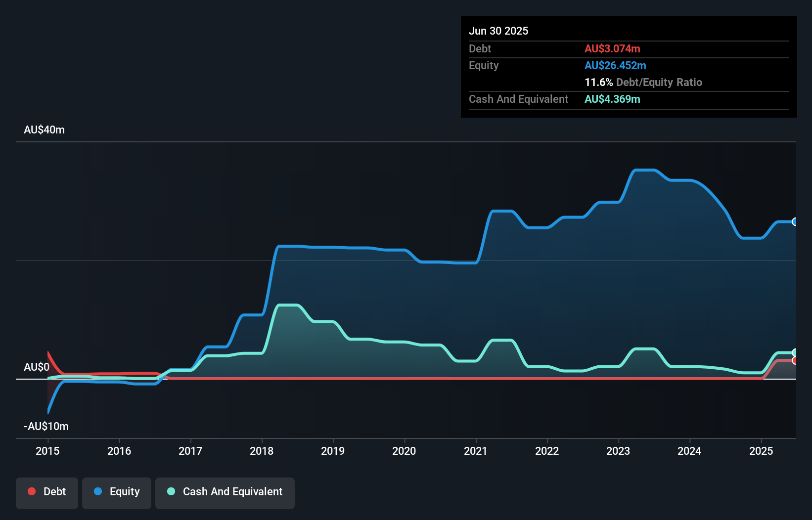Click the blue Equity value in tooltip
The width and height of the screenshot is (812, 520).
616,65
